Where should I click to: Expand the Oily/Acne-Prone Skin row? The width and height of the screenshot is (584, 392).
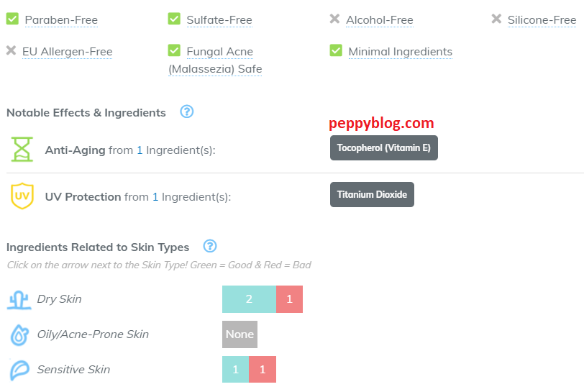[93, 334]
